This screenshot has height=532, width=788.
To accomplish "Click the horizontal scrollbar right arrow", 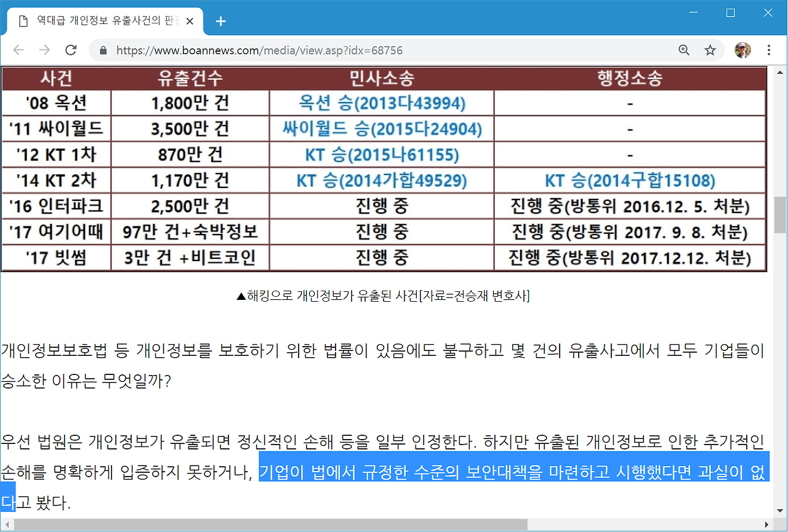I will click(x=767, y=525).
